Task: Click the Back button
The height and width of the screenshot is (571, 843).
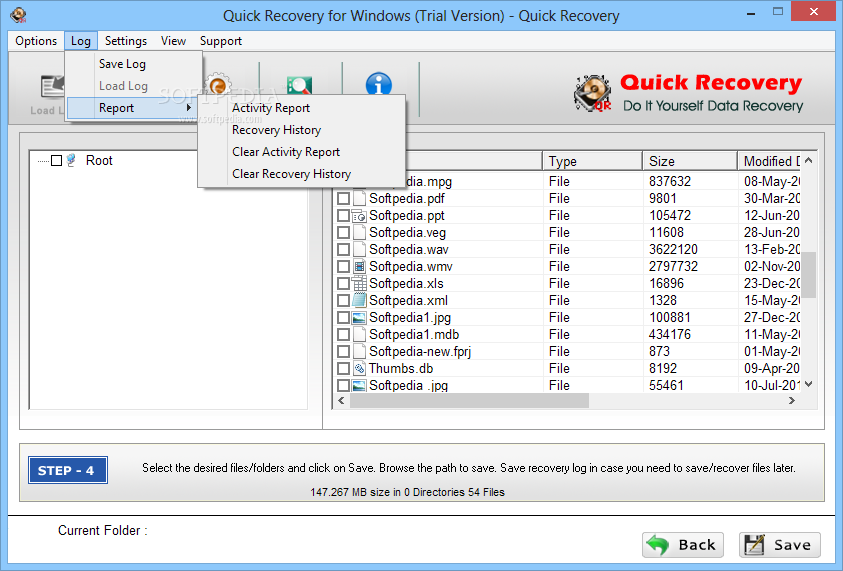Action: point(683,545)
